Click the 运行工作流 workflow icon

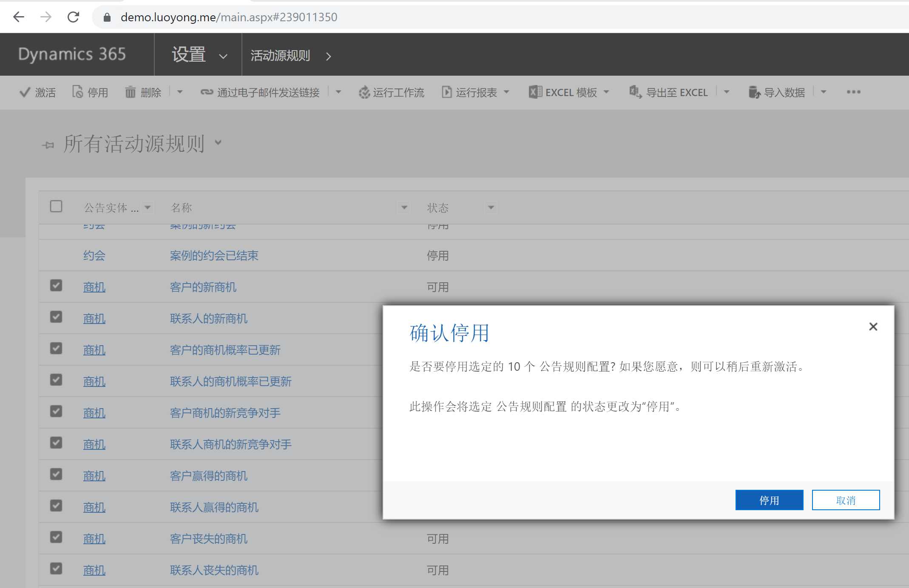pyautogui.click(x=363, y=92)
